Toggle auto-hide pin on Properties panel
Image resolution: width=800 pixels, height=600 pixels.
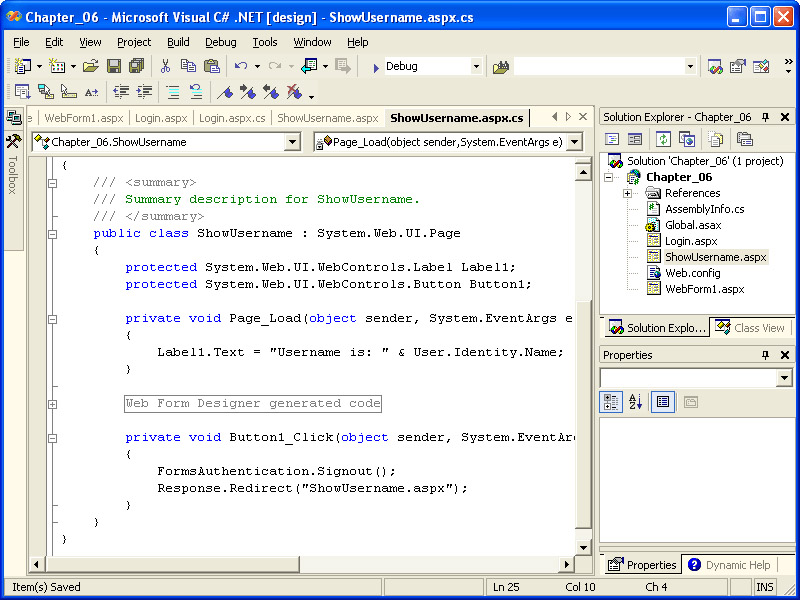[x=766, y=355]
